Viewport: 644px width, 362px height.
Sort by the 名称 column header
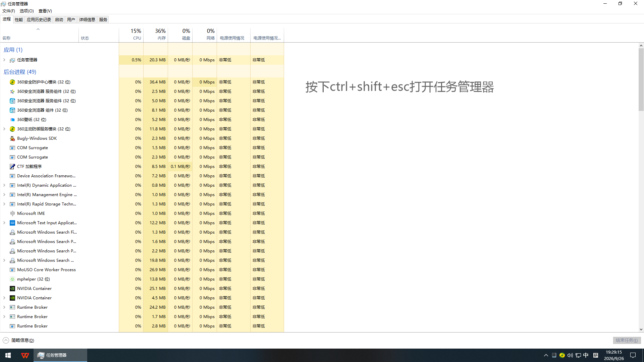tap(39, 35)
